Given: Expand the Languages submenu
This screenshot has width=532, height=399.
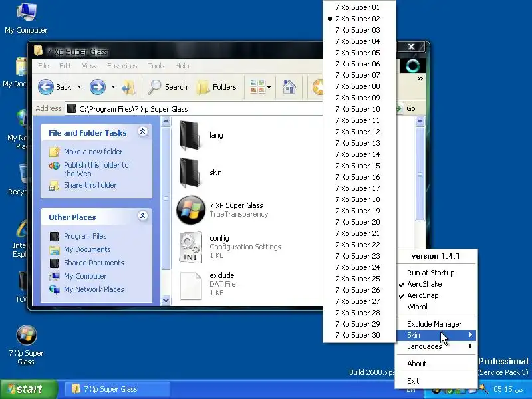Looking at the screenshot, I should click(436, 346).
